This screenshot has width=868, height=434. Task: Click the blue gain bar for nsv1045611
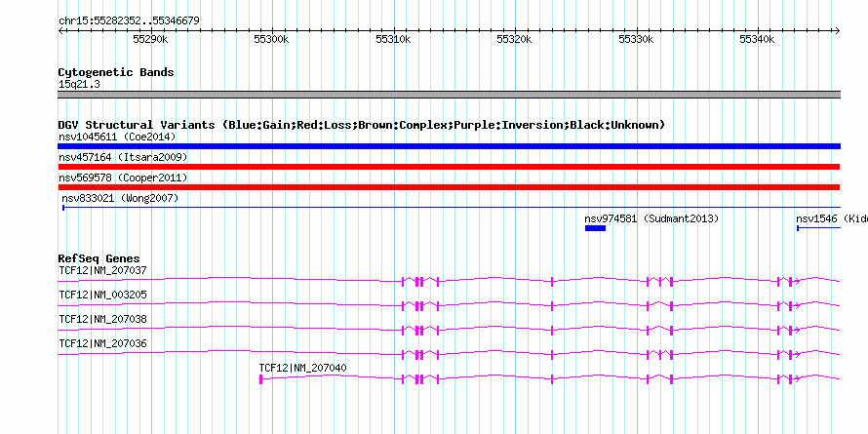(449, 146)
